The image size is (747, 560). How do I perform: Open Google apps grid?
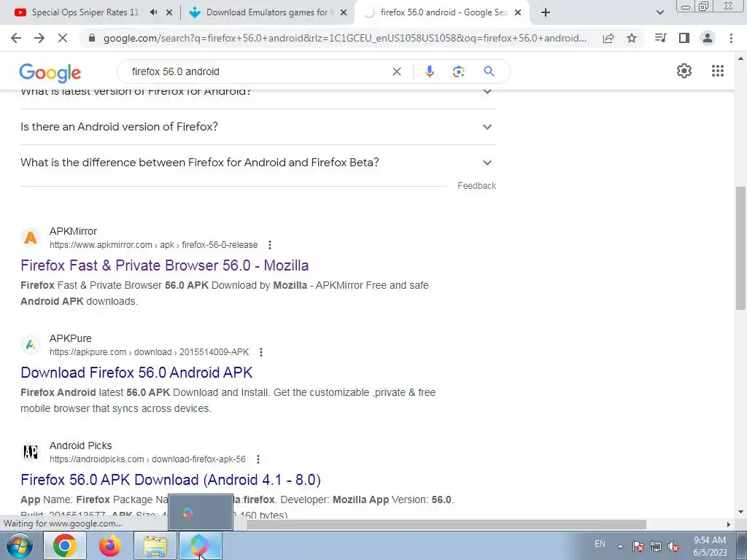point(718,71)
